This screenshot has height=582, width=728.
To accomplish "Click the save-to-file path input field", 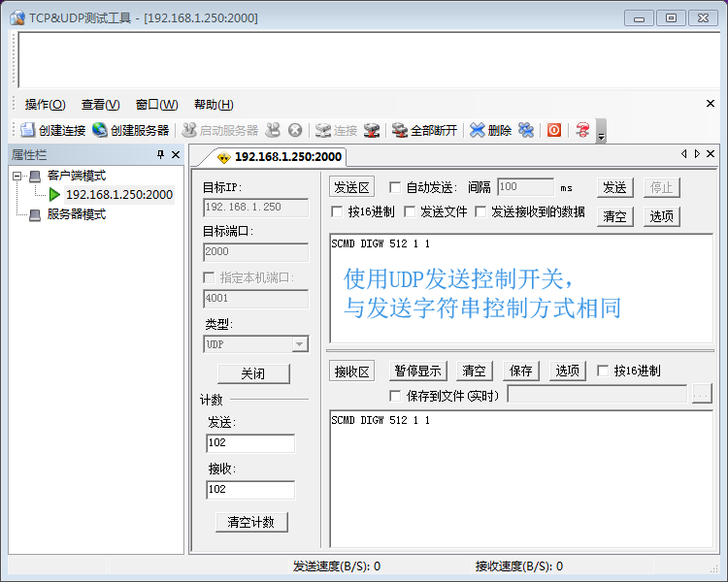I will [x=597, y=394].
